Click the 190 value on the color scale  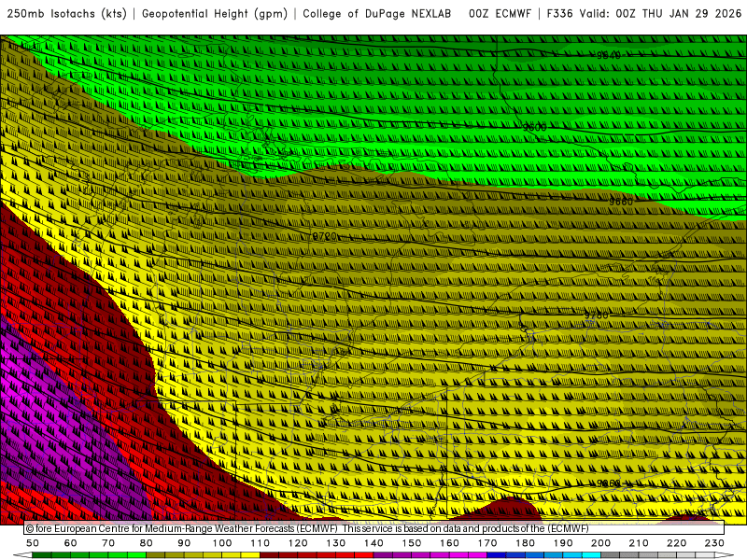click(x=563, y=543)
